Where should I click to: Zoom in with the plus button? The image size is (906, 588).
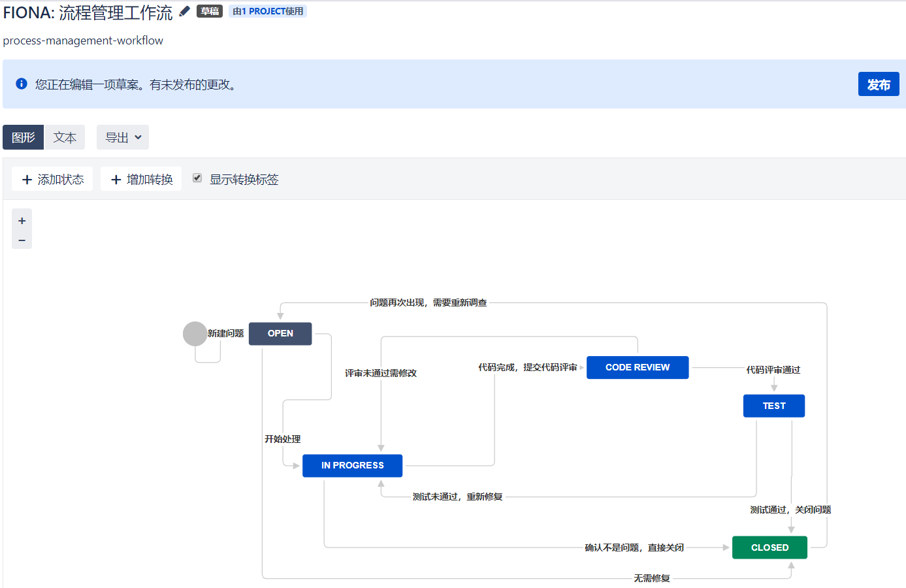click(22, 221)
